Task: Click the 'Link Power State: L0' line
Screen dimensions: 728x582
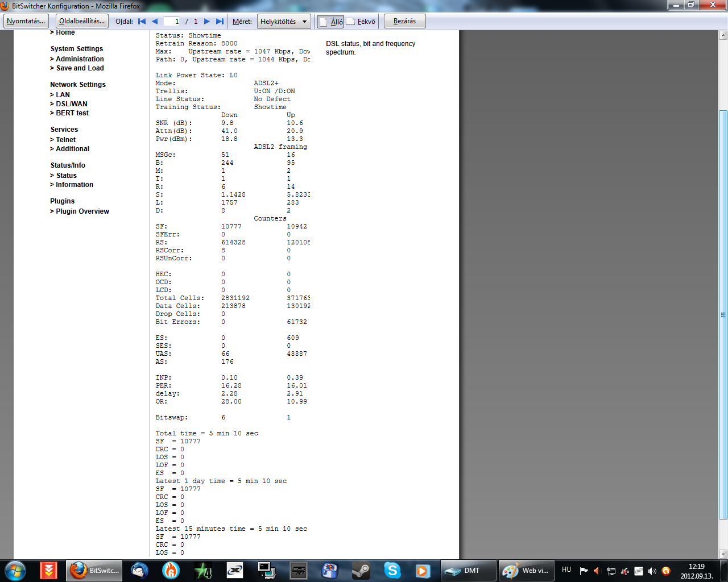Action: pos(197,75)
